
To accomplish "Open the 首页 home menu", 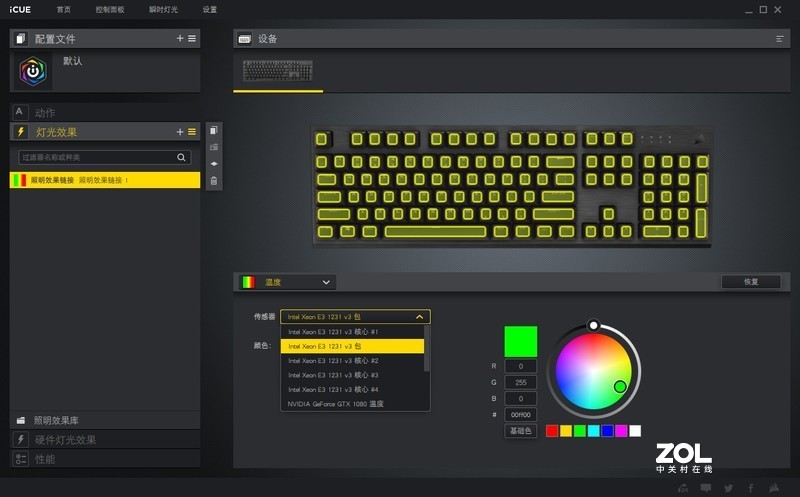I will 64,10.
